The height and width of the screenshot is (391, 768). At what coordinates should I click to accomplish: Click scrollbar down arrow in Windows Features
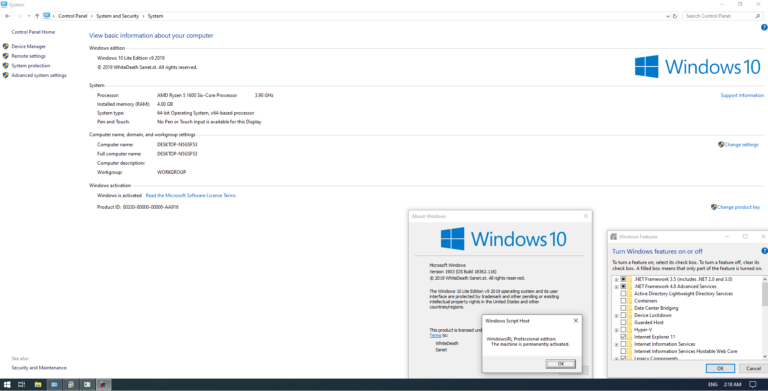click(765, 357)
